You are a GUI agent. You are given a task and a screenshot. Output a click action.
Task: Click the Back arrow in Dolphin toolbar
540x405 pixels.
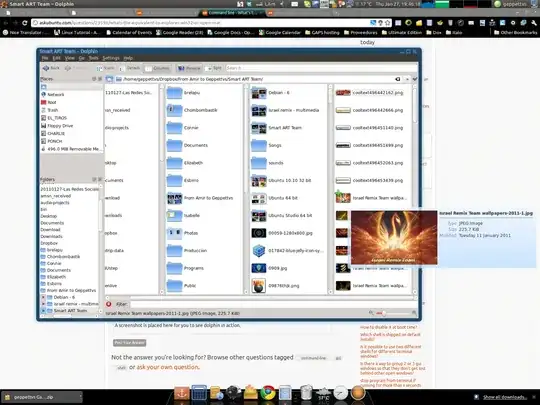(51, 68)
